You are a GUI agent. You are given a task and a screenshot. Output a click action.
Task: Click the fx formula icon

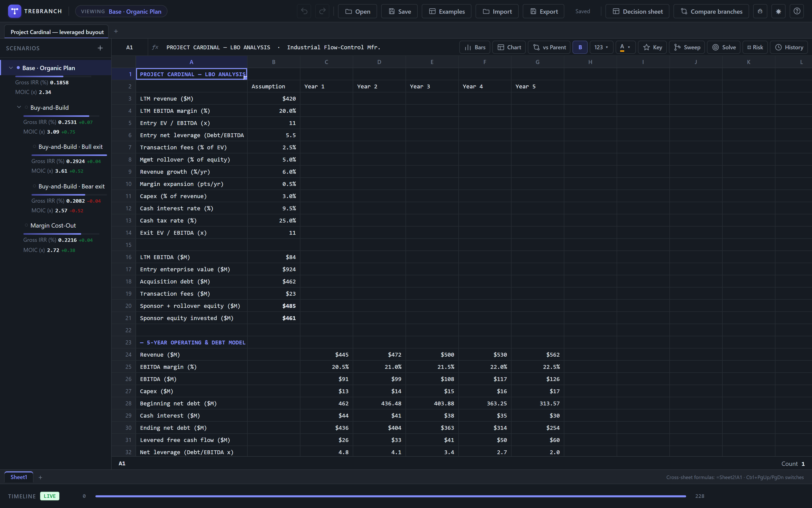pos(155,47)
